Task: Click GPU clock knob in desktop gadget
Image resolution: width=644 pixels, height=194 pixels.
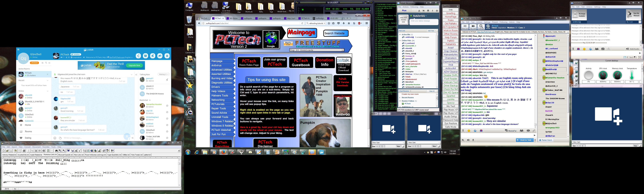Action: (x=603, y=75)
